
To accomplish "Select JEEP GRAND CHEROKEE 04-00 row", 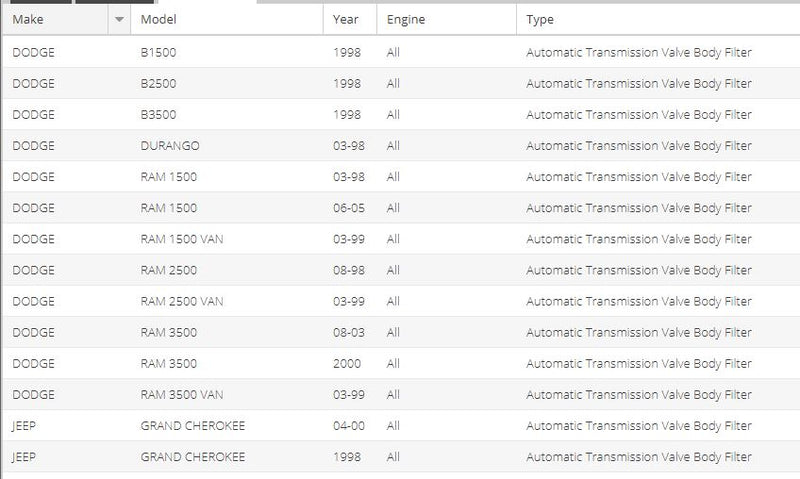I will point(401,425).
